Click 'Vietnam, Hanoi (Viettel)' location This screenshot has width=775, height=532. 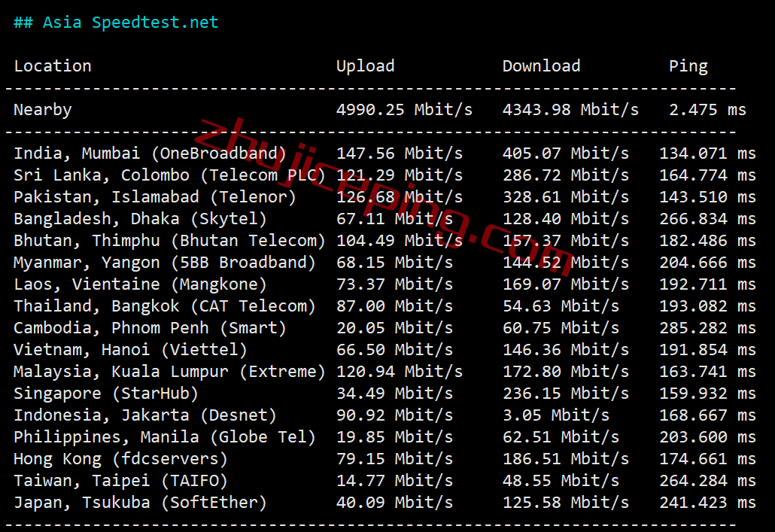point(130,350)
